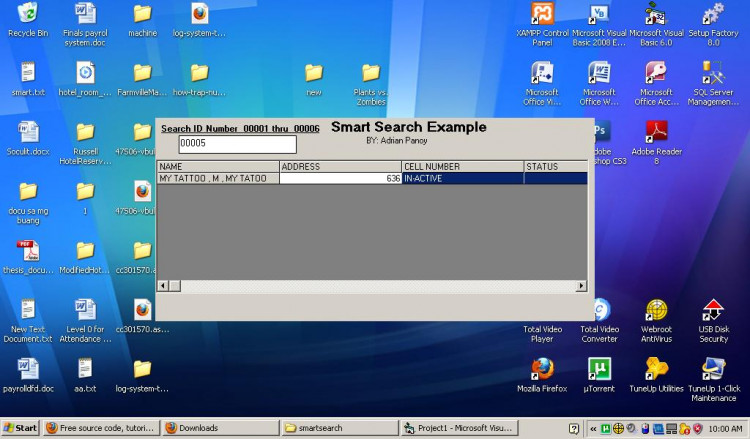Image resolution: width=750 pixels, height=439 pixels.
Task: Open Mozilla Firefox desktop shortcut
Action: point(542,369)
